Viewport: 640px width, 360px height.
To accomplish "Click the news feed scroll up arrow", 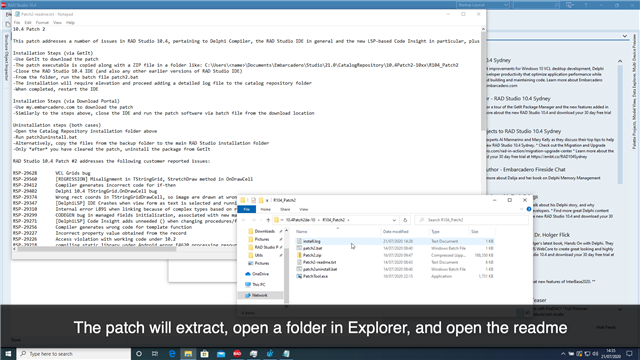I will pos(620,61).
